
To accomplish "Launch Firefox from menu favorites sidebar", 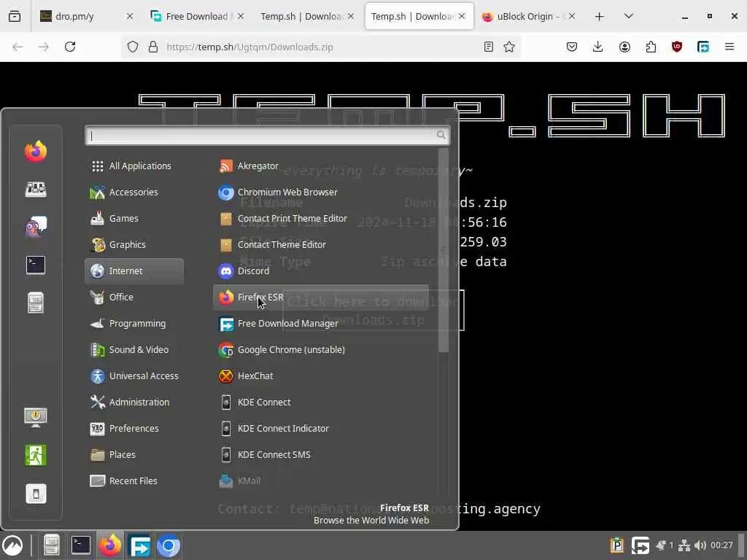I will [x=36, y=152].
